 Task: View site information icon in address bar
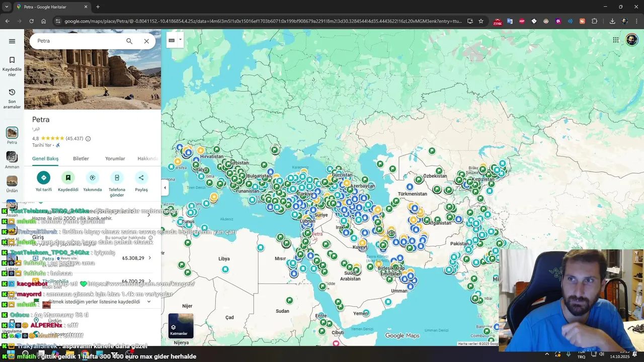58,21
